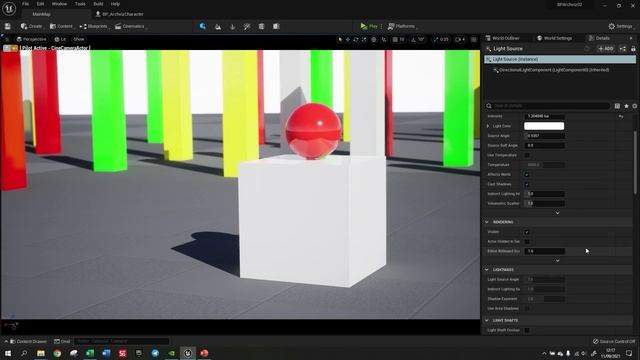Image resolution: width=640 pixels, height=360 pixels.
Task: Click Windows Start button
Action: click(8, 353)
